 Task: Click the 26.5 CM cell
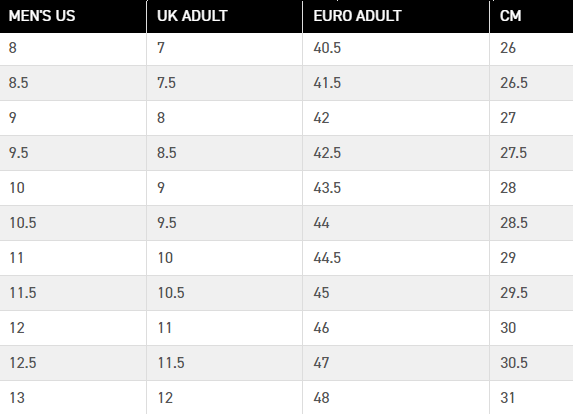pyautogui.click(x=531, y=83)
